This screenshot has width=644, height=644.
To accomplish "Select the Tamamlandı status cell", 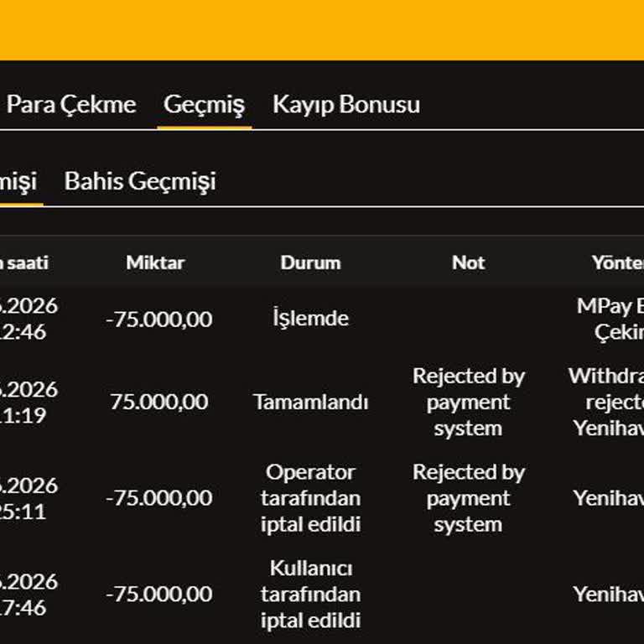I will coord(311,402).
